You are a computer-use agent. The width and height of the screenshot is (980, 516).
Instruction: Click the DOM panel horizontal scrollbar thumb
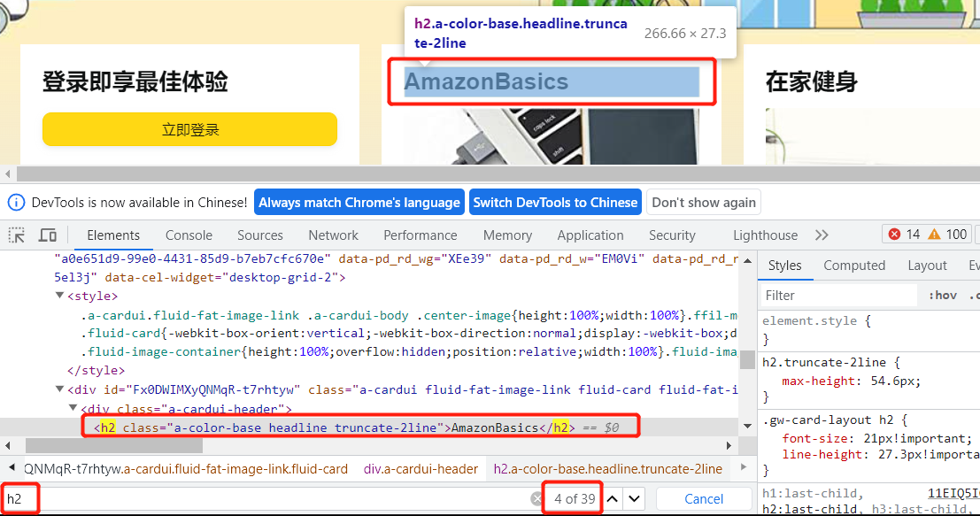pyautogui.click(x=113, y=445)
